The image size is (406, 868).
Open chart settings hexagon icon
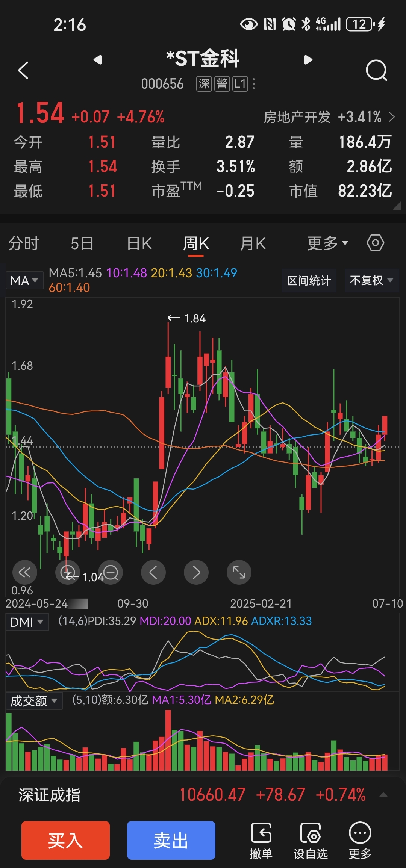375,243
